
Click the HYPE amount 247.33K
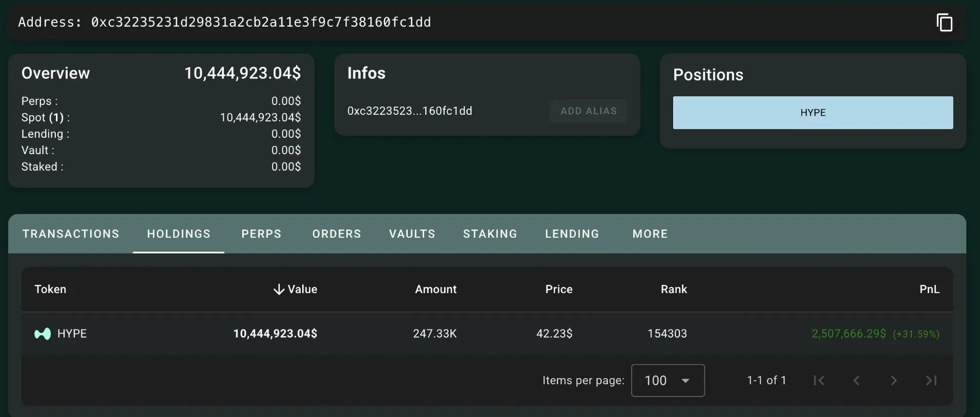tap(435, 334)
